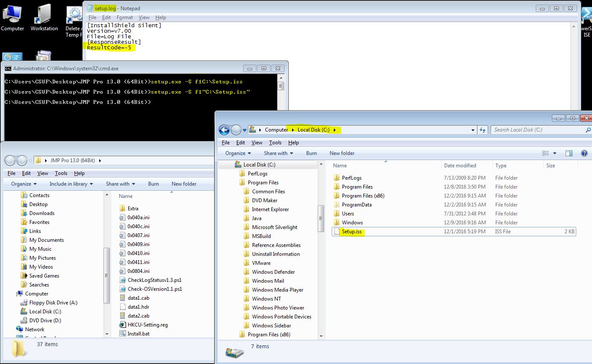Expand the Share with dropdown in JMP window
This screenshot has height=364, width=592.
(x=120, y=184)
